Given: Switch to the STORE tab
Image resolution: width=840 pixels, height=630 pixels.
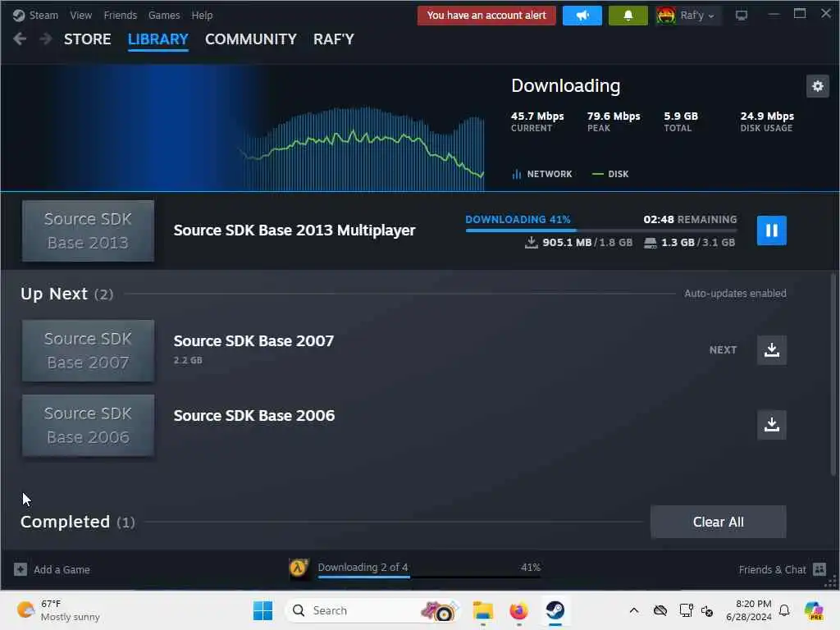Looking at the screenshot, I should pos(87,39).
